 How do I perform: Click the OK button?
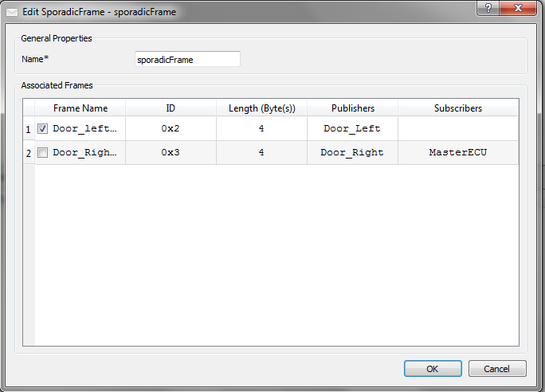(x=433, y=369)
